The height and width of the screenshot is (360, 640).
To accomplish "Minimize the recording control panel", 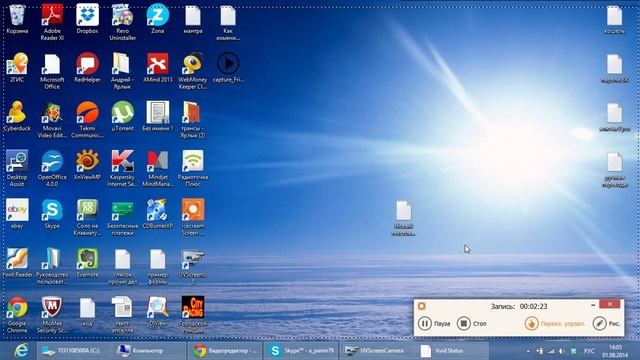I will [593, 304].
